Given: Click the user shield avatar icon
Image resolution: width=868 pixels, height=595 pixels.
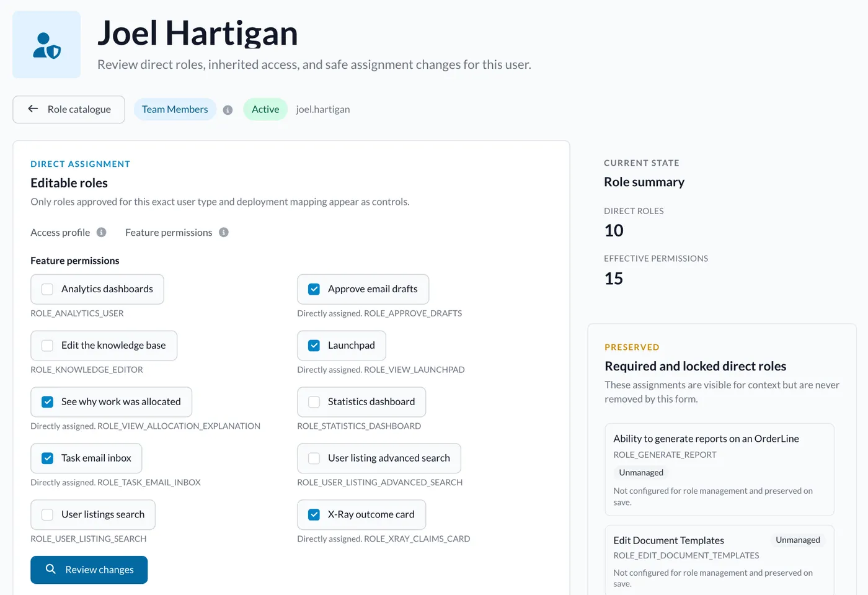Looking at the screenshot, I should (x=46, y=45).
